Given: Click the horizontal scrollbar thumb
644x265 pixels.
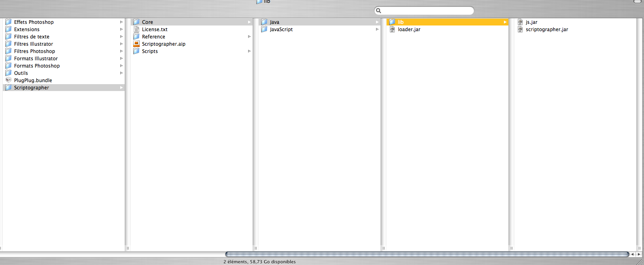Looking at the screenshot, I should point(427,254).
